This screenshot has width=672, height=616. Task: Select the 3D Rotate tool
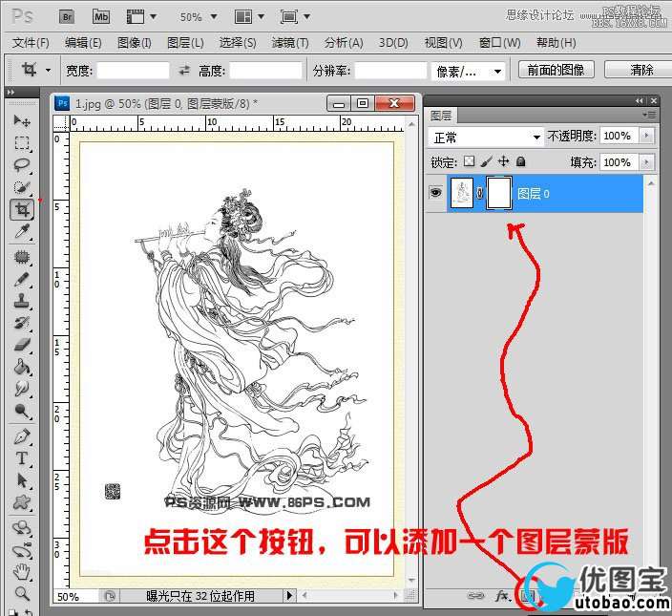(x=22, y=528)
